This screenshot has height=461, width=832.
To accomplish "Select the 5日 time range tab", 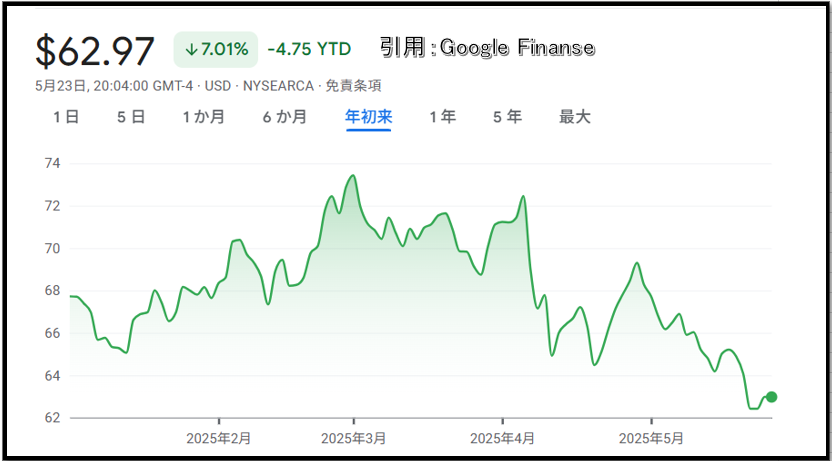I will [x=131, y=117].
